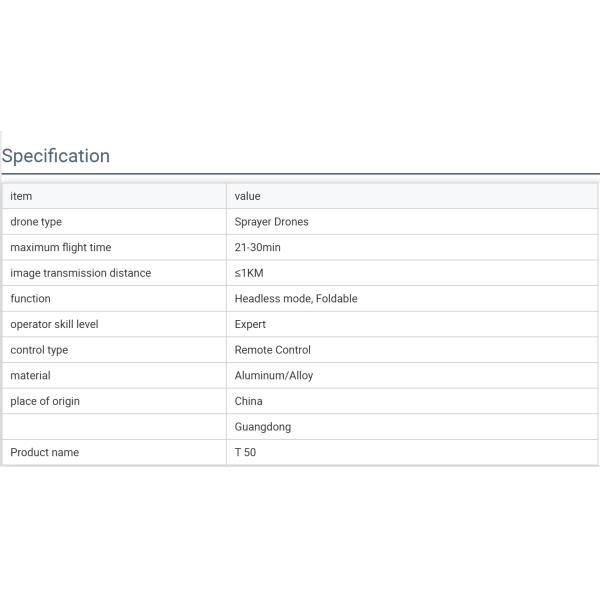Click the 'China' value cell

click(248, 401)
